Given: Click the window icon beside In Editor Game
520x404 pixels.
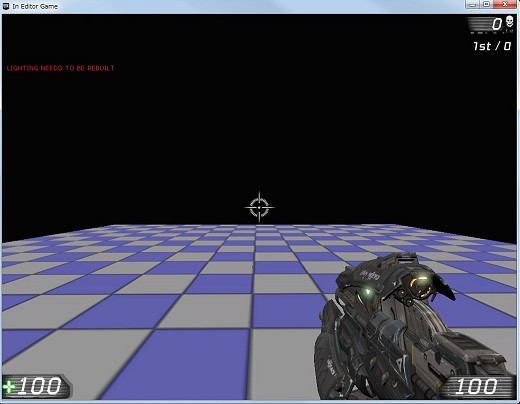Looking at the screenshot, I should point(6,6).
